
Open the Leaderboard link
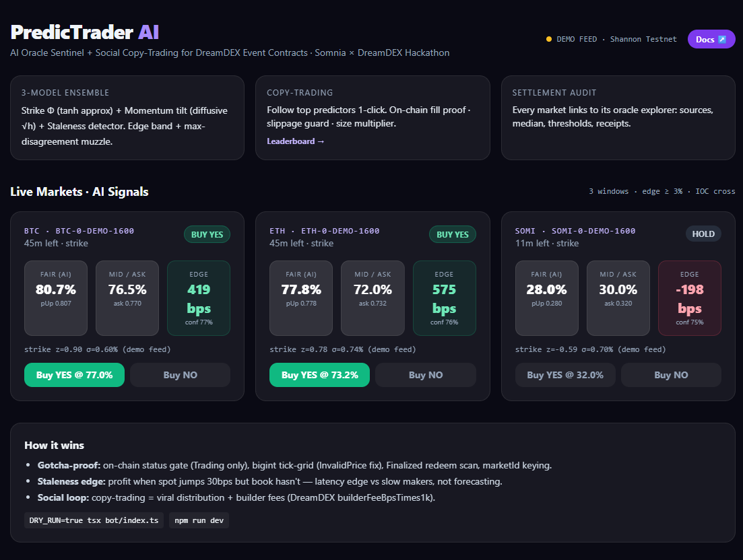(x=295, y=141)
